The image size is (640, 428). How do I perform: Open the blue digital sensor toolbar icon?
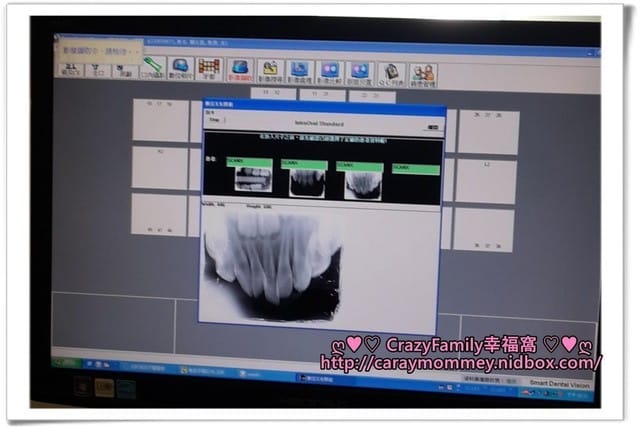180,69
